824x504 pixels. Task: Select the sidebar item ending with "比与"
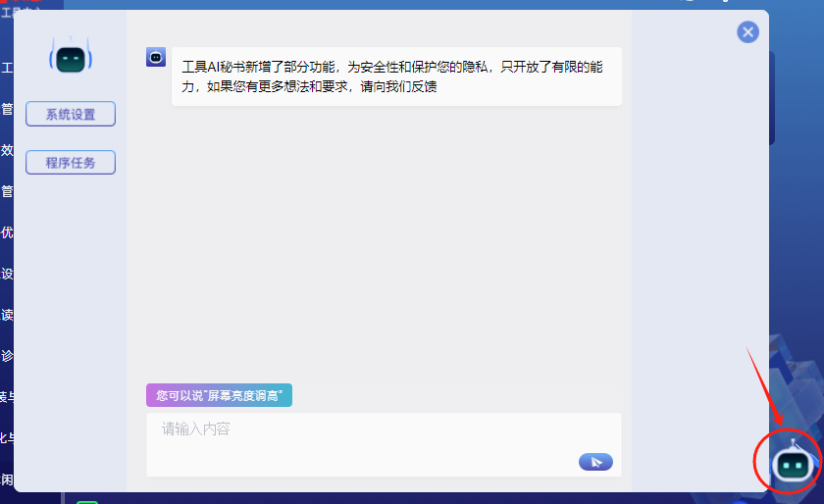[x=6, y=438]
